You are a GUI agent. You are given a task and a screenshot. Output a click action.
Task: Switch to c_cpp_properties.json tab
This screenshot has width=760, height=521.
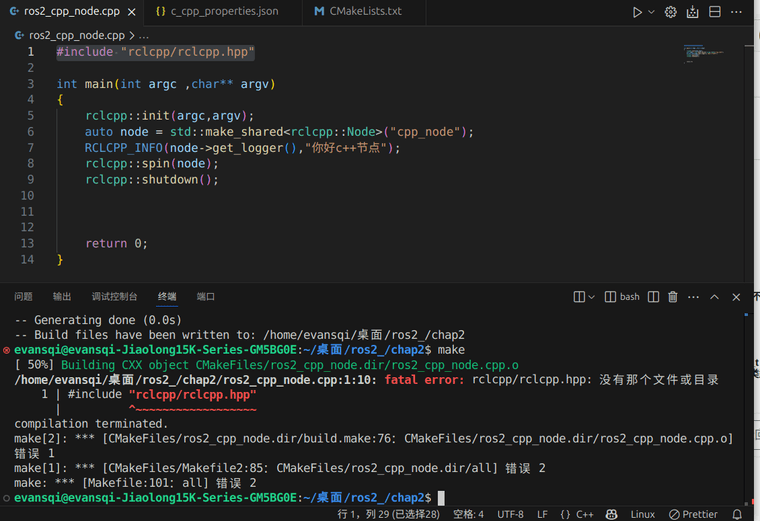tap(224, 12)
